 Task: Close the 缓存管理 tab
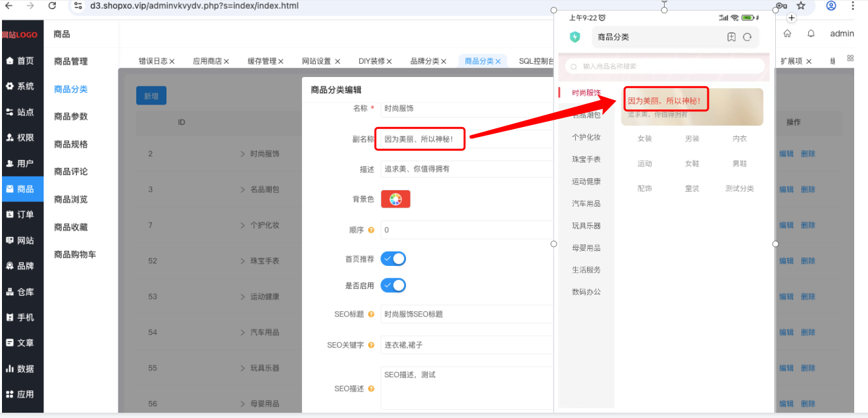pyautogui.click(x=280, y=61)
